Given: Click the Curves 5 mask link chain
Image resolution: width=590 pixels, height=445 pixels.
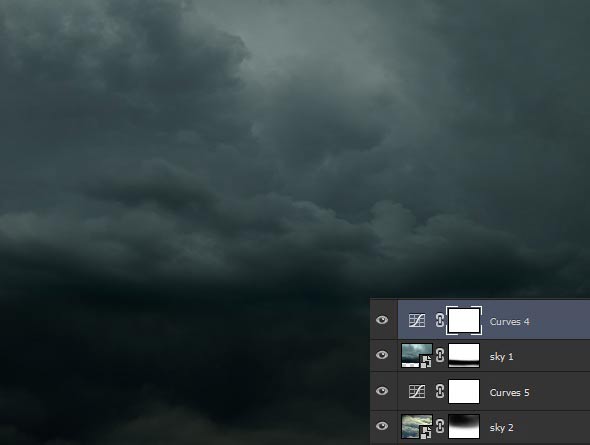Looking at the screenshot, I should 439,391.
